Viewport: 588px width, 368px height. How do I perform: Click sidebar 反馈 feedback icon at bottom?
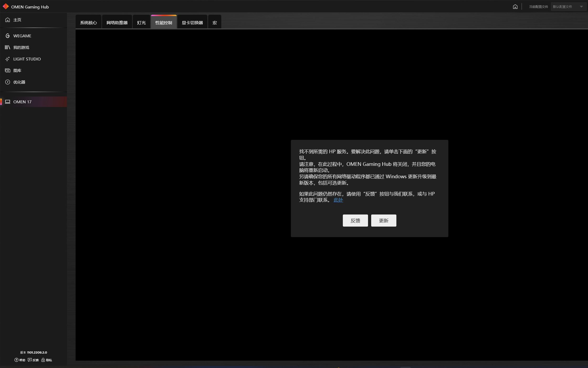click(x=33, y=360)
